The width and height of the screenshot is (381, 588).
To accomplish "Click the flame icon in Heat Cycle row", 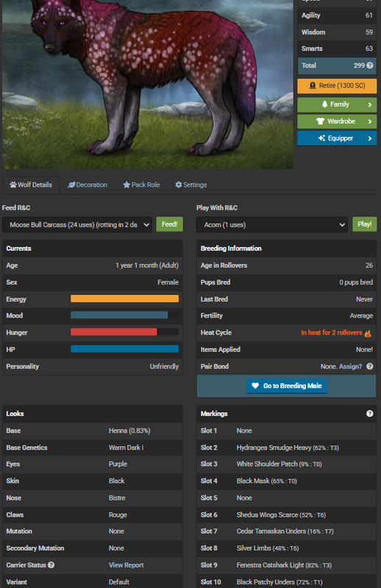I will tap(368, 333).
